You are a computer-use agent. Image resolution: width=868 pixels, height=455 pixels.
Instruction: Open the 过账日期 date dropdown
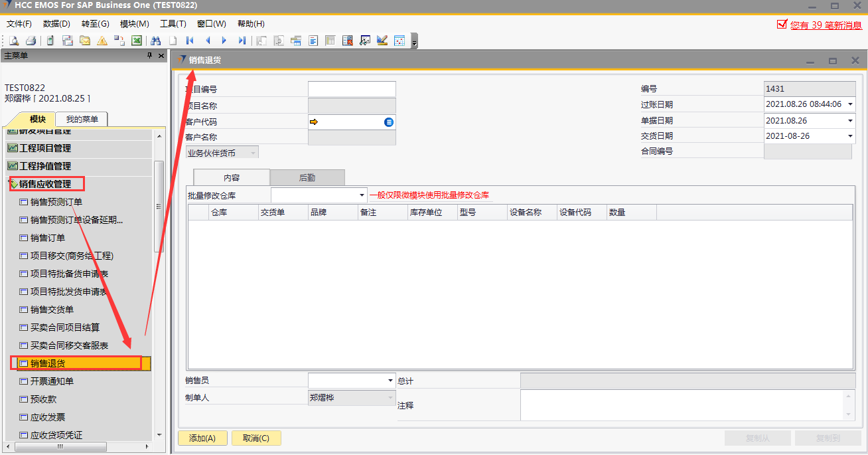pyautogui.click(x=850, y=104)
